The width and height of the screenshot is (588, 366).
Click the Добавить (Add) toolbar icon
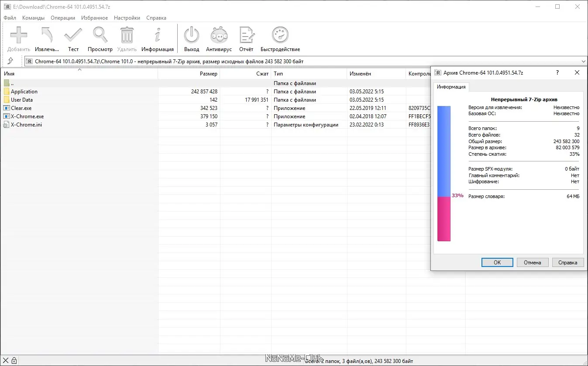tap(19, 35)
